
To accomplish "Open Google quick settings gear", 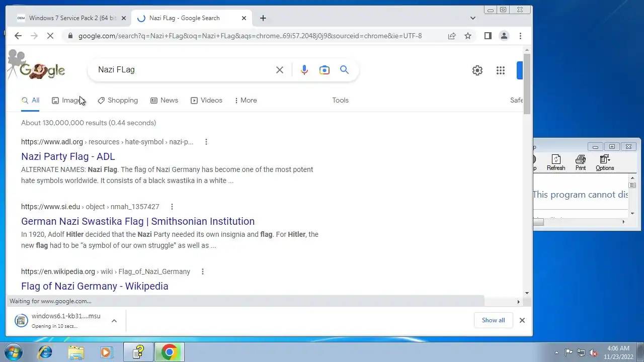I will [477, 70].
